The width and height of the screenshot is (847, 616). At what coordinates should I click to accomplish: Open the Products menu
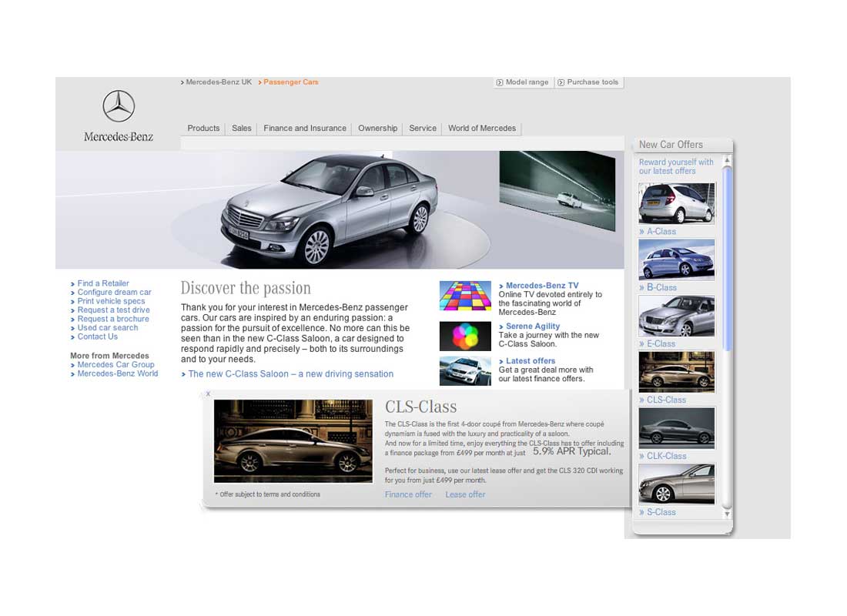pos(203,128)
